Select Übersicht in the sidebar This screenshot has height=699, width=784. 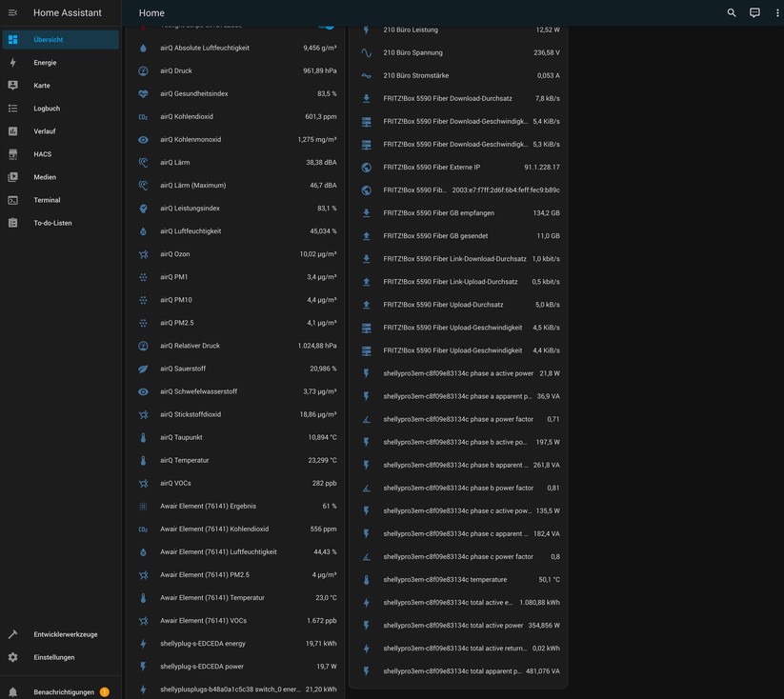[13, 39]
